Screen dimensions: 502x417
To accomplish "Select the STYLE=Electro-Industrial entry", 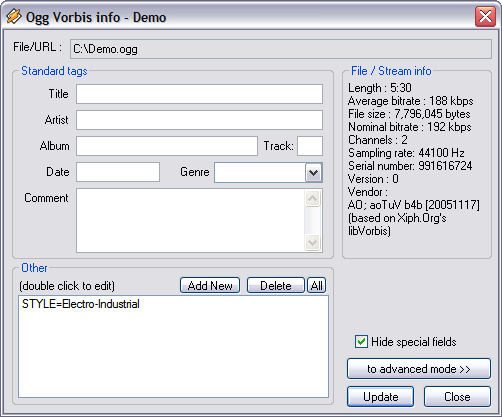I will click(81, 304).
